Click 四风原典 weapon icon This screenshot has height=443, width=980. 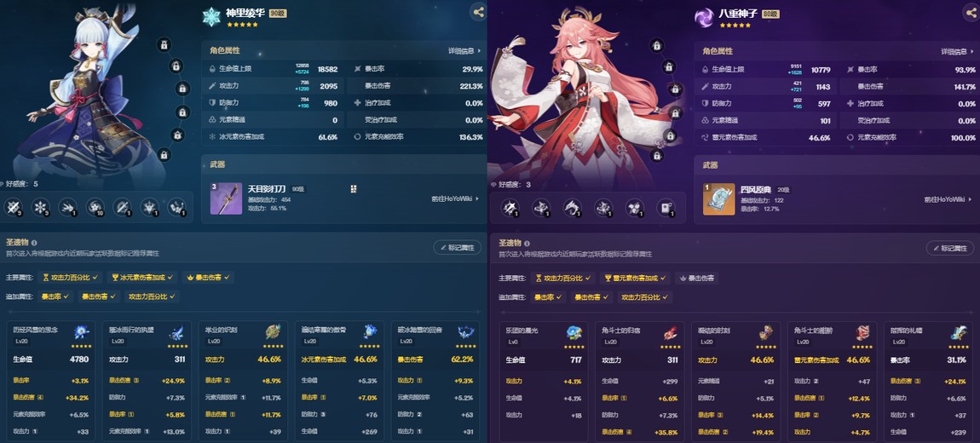(718, 198)
